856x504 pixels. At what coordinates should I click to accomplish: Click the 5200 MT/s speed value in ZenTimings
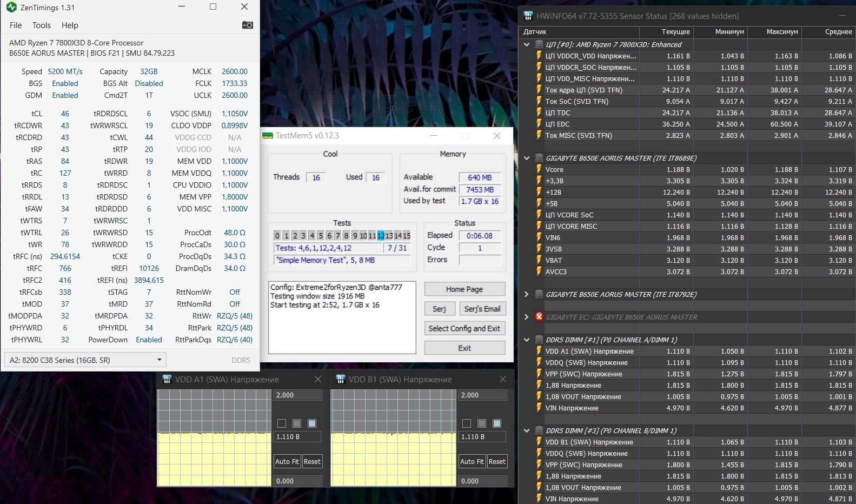(x=65, y=71)
